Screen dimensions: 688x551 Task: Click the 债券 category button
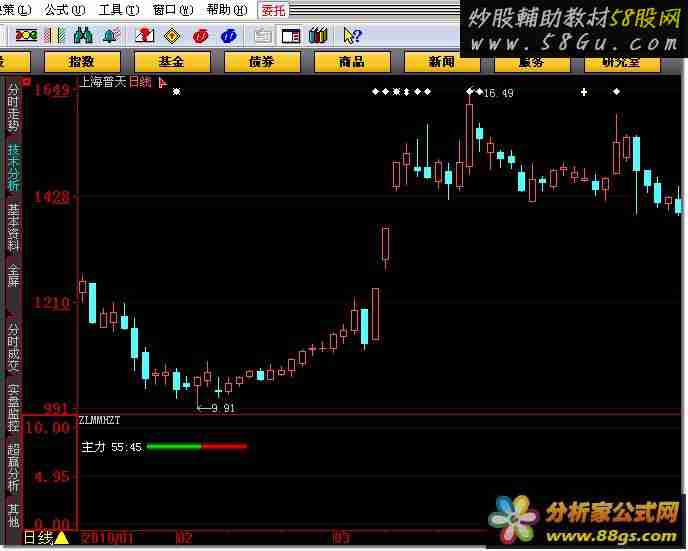262,61
